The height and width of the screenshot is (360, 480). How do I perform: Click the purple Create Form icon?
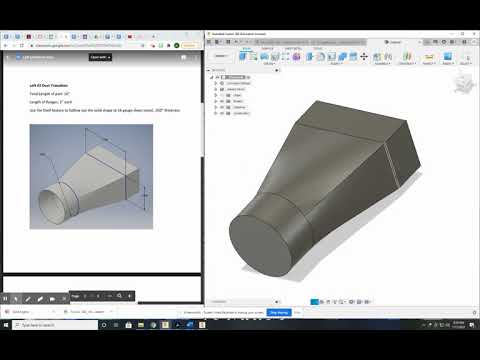pos(296,57)
